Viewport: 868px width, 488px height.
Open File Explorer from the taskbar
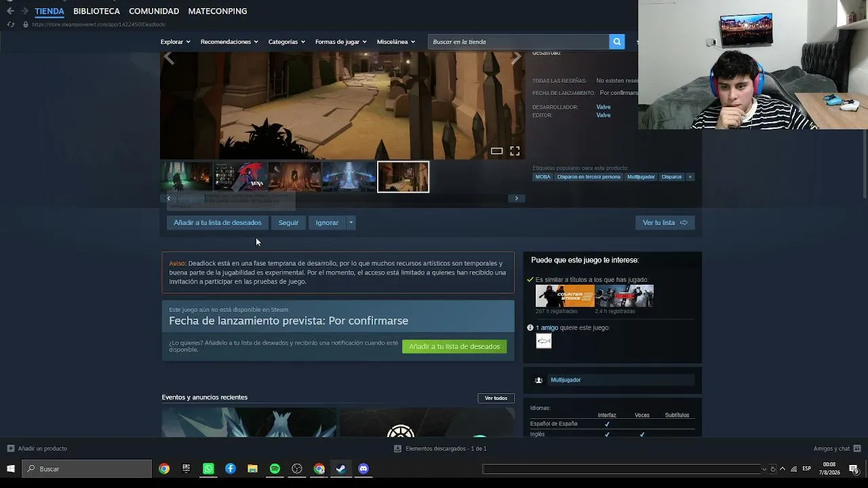click(x=252, y=469)
